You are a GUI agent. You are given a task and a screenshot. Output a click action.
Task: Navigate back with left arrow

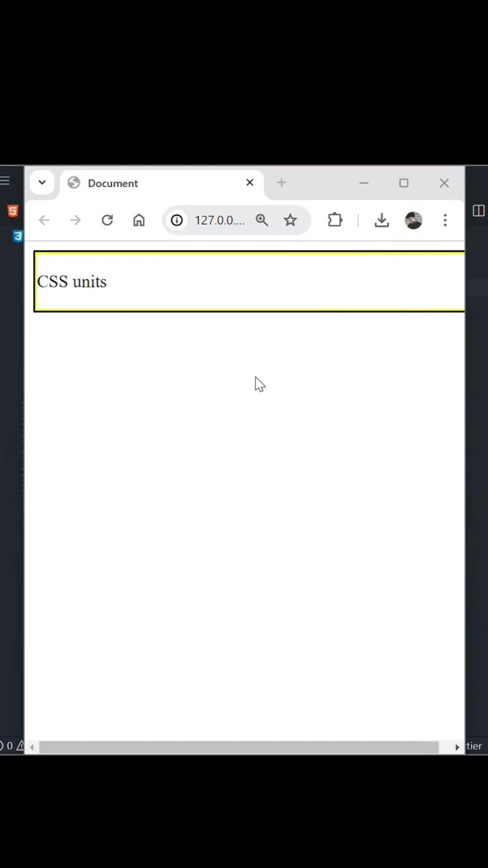[x=44, y=220]
